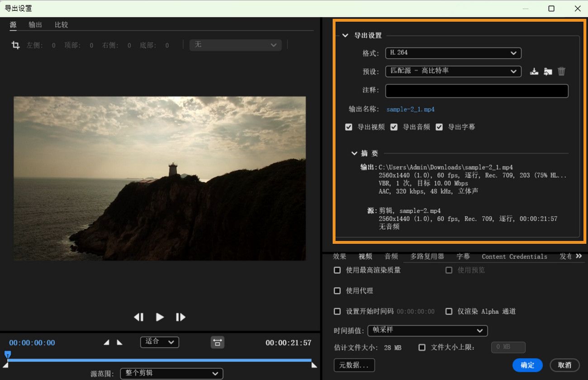588x380 pixels.
Task: Set the In point triangle icon
Action: coord(106,342)
